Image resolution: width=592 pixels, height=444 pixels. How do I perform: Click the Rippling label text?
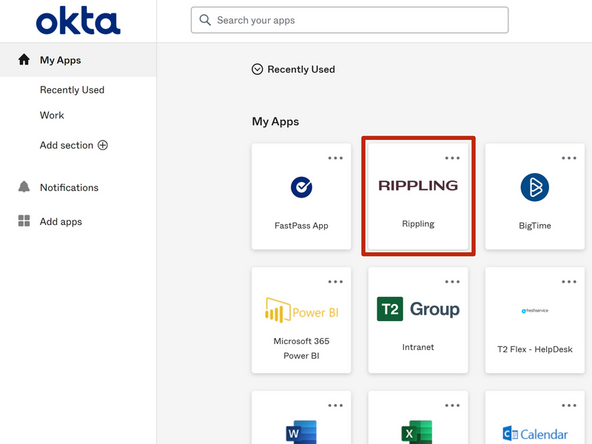tap(418, 224)
